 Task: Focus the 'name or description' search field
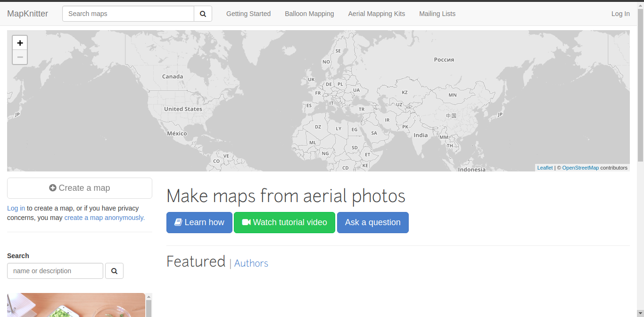point(55,271)
